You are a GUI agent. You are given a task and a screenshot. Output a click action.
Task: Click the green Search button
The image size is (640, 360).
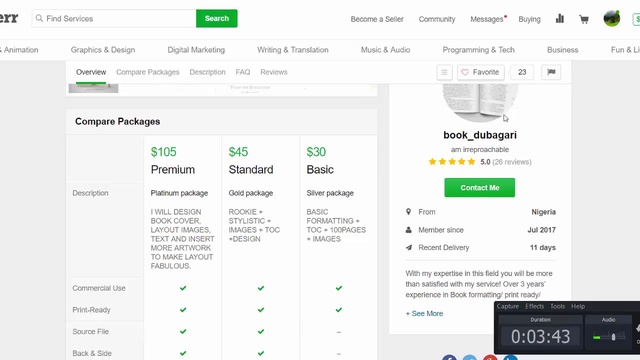point(217,18)
